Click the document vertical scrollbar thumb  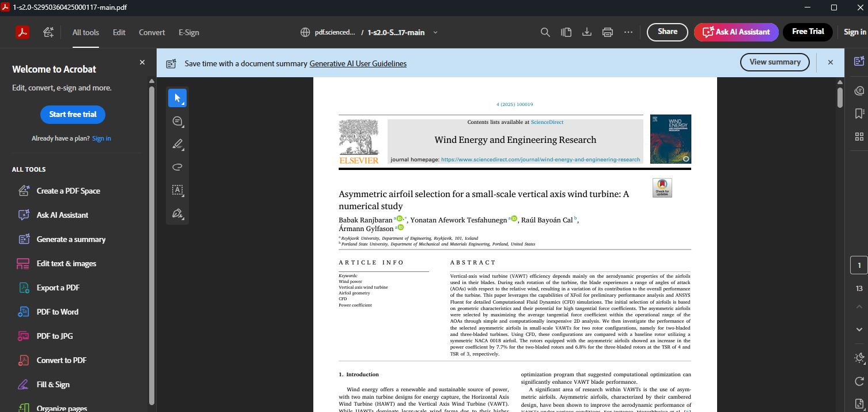[x=840, y=97]
